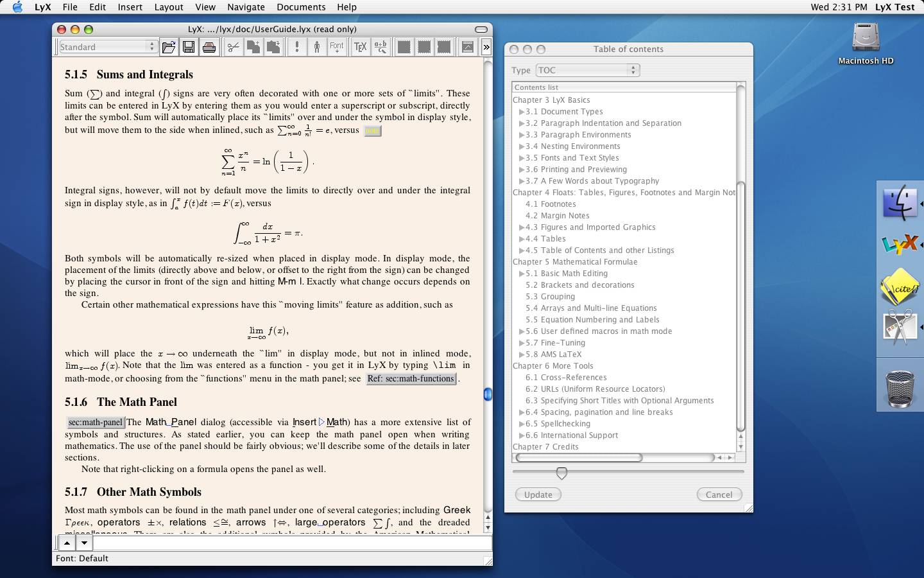924x578 pixels.
Task: Open the Help menu
Action: (x=346, y=7)
